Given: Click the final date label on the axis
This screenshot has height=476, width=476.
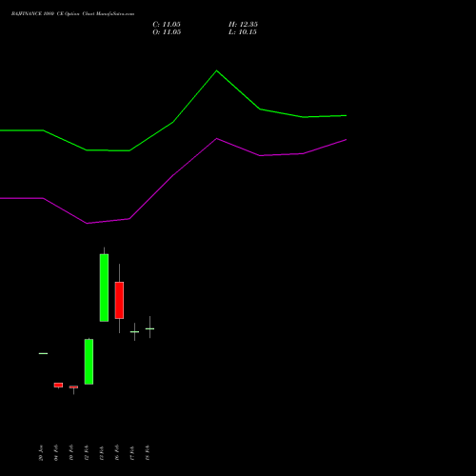Looking at the screenshot, I should [148, 453].
